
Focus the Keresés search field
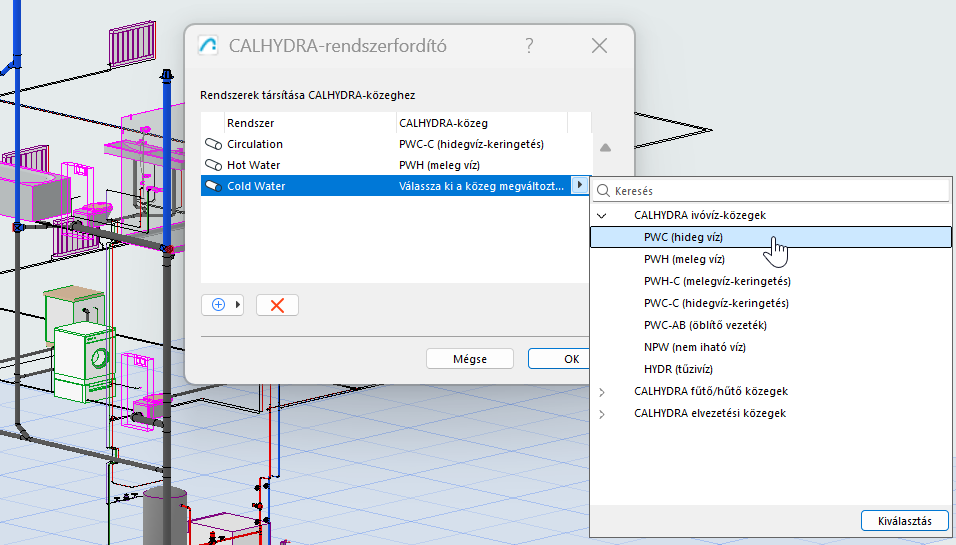pos(775,190)
